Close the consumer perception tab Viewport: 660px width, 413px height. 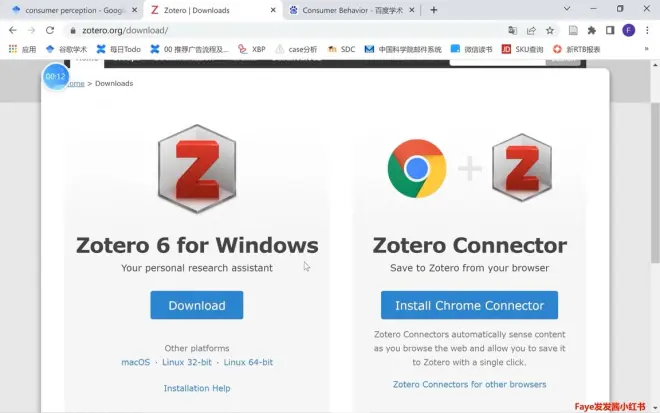(135, 10)
